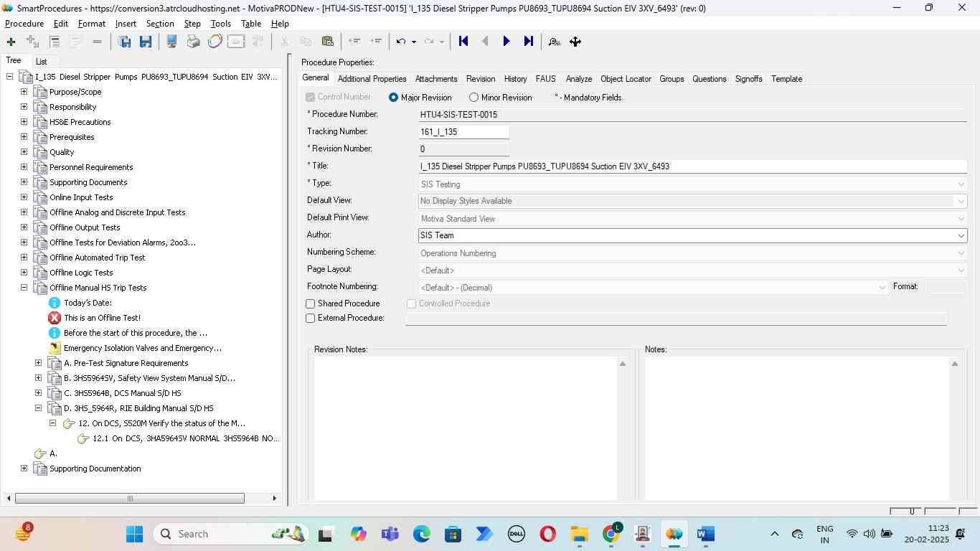Image resolution: width=980 pixels, height=551 pixels.
Task: Expand the Purpose/Scope tree node
Action: coord(24,92)
